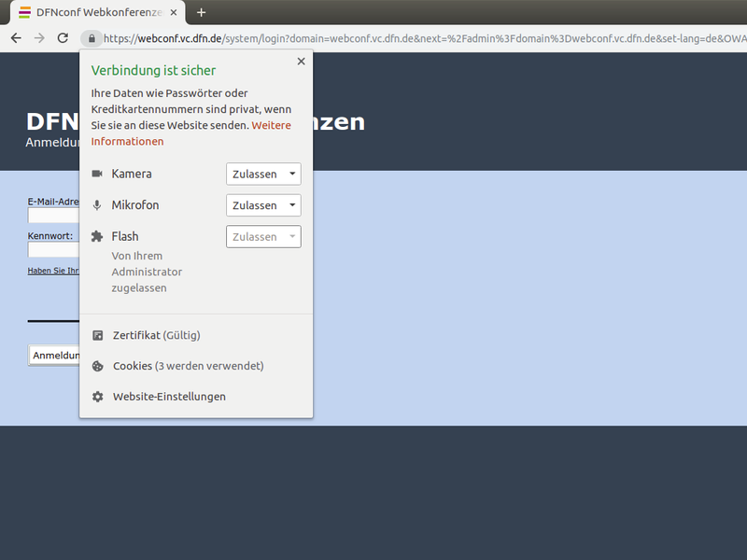Viewport: 747px width, 560px height.
Task: Open the Zulassen dropdown for Mikrofon
Action: pos(262,204)
